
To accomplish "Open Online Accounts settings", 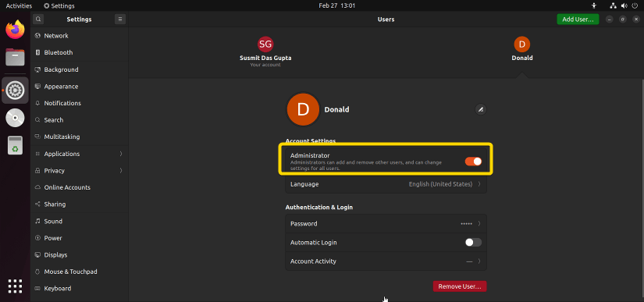I will click(80, 187).
